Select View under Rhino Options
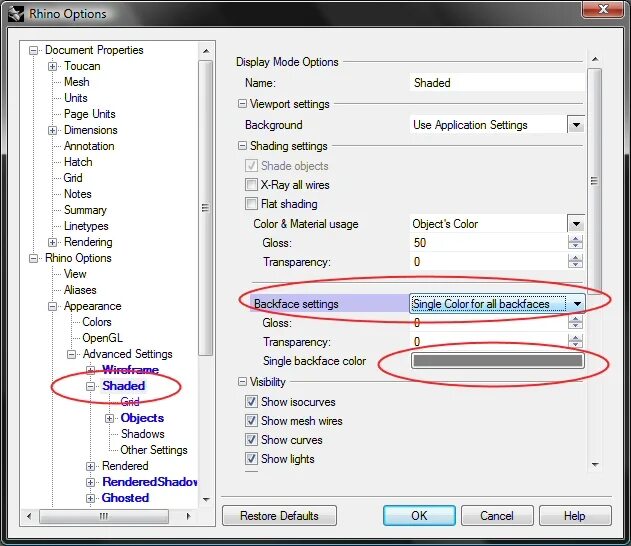This screenshot has width=631, height=546. tap(75, 274)
